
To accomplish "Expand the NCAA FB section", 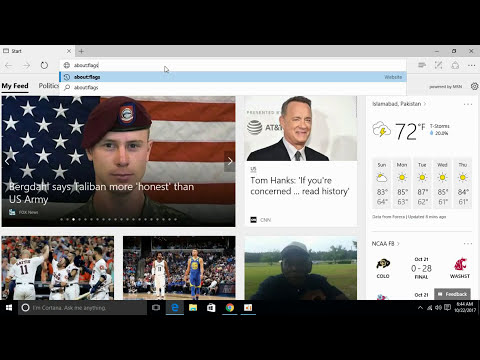I will coord(386,244).
